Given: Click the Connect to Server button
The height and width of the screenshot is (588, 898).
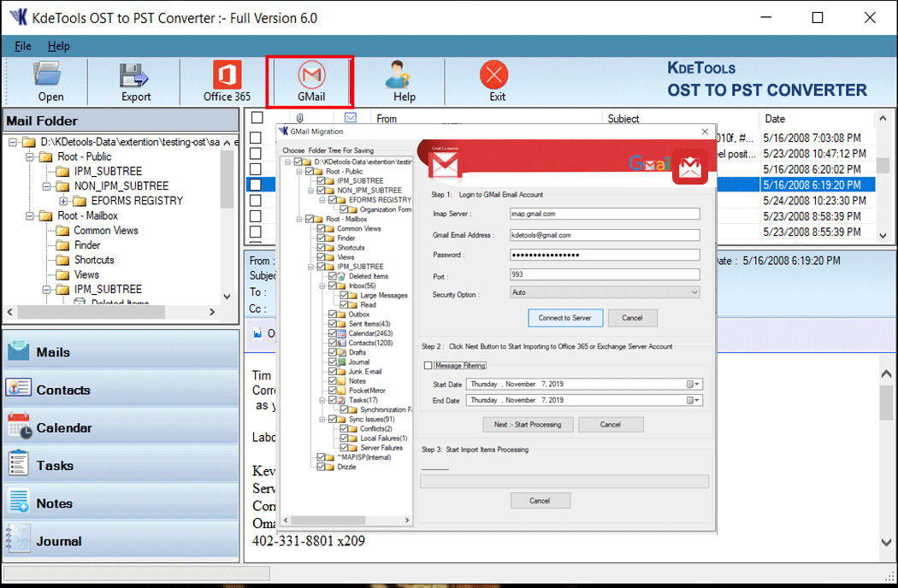Looking at the screenshot, I should pos(564,318).
